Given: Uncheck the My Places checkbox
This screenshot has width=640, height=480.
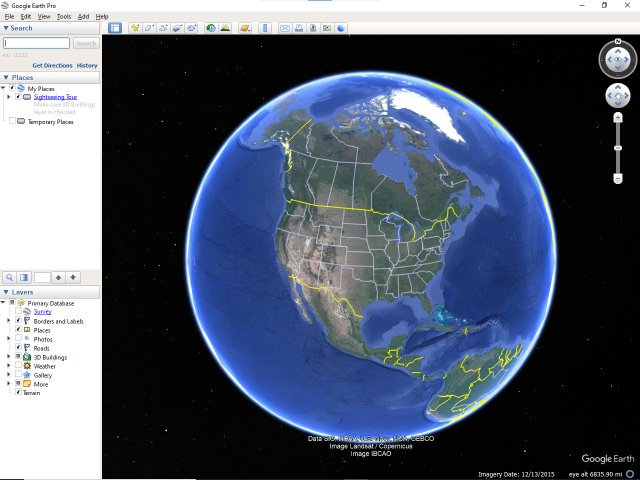Looking at the screenshot, I should tap(12, 88).
